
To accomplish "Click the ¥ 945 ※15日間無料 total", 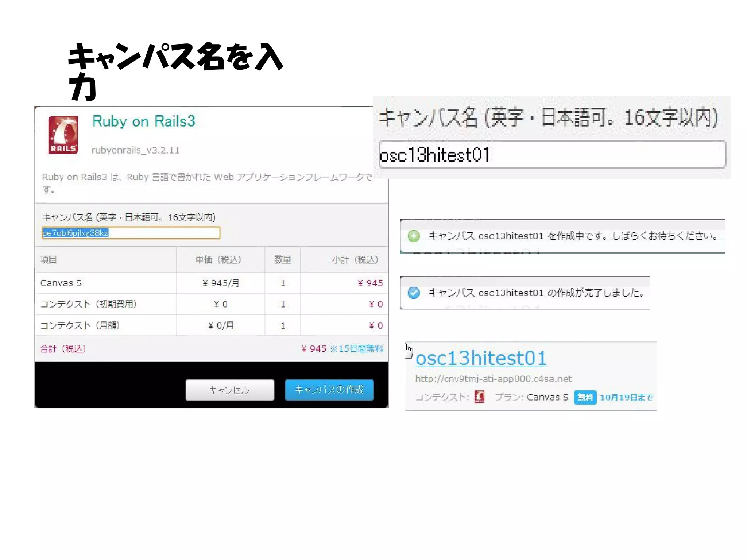I will click(x=342, y=349).
